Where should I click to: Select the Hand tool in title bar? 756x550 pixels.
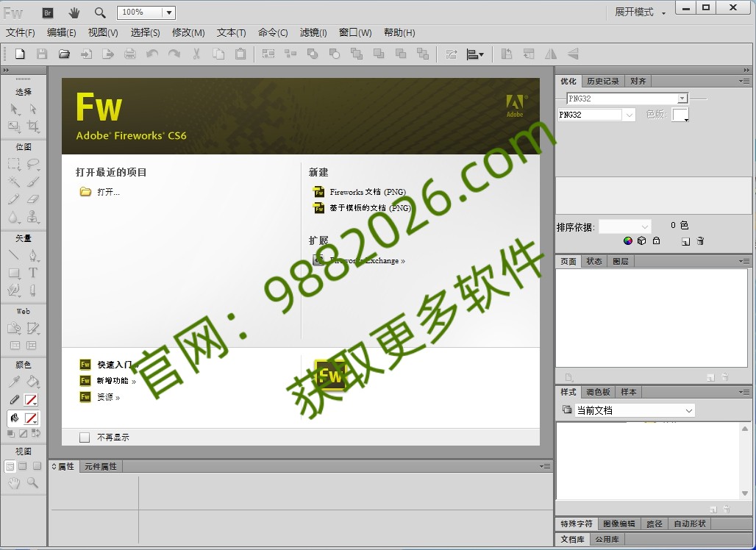(74, 13)
